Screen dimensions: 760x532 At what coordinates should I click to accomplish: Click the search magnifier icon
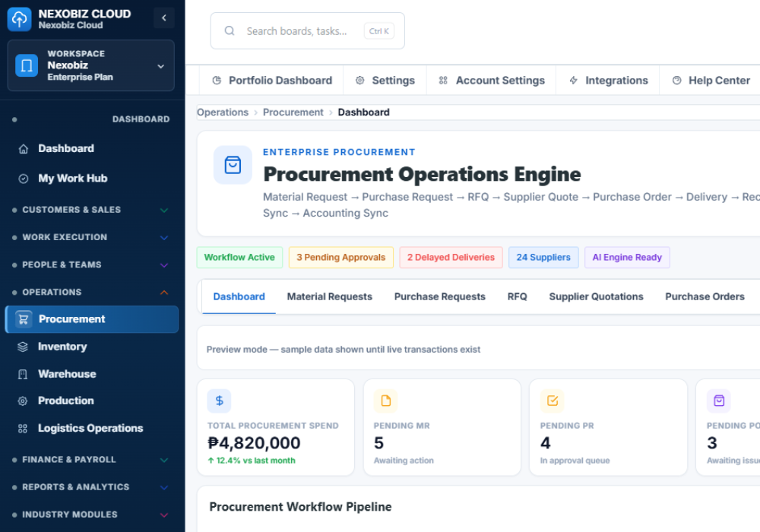230,31
